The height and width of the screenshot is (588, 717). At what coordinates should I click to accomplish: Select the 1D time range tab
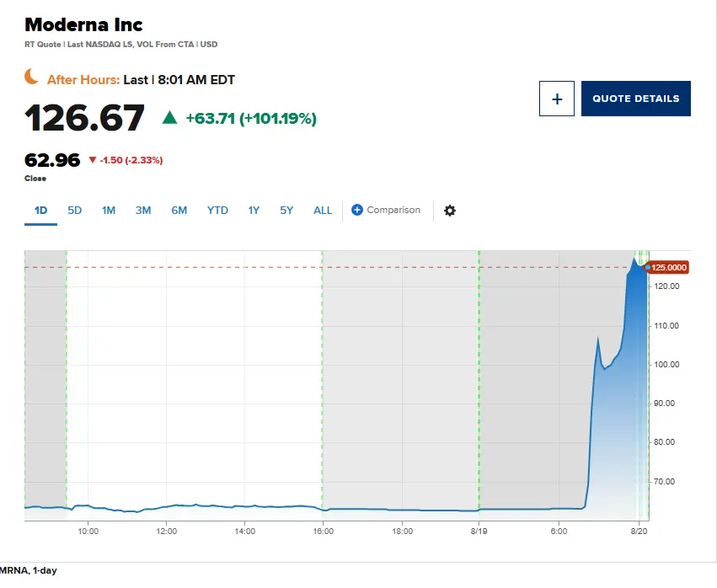(x=40, y=211)
